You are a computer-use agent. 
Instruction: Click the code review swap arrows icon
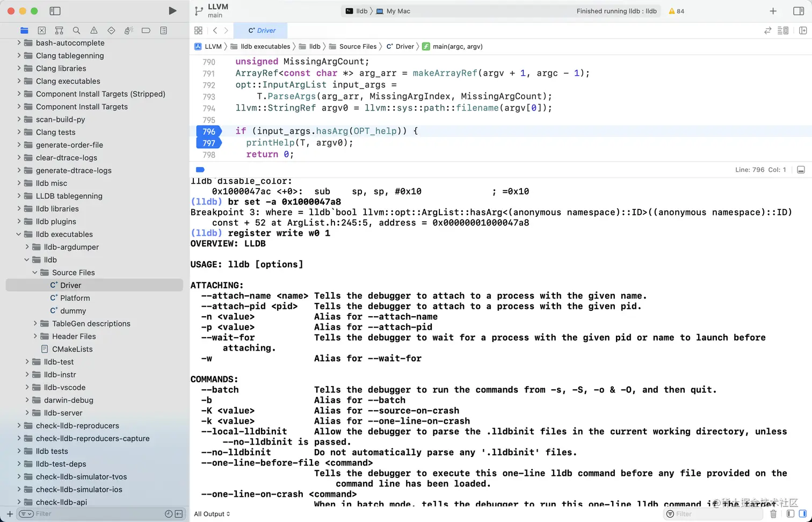click(767, 31)
